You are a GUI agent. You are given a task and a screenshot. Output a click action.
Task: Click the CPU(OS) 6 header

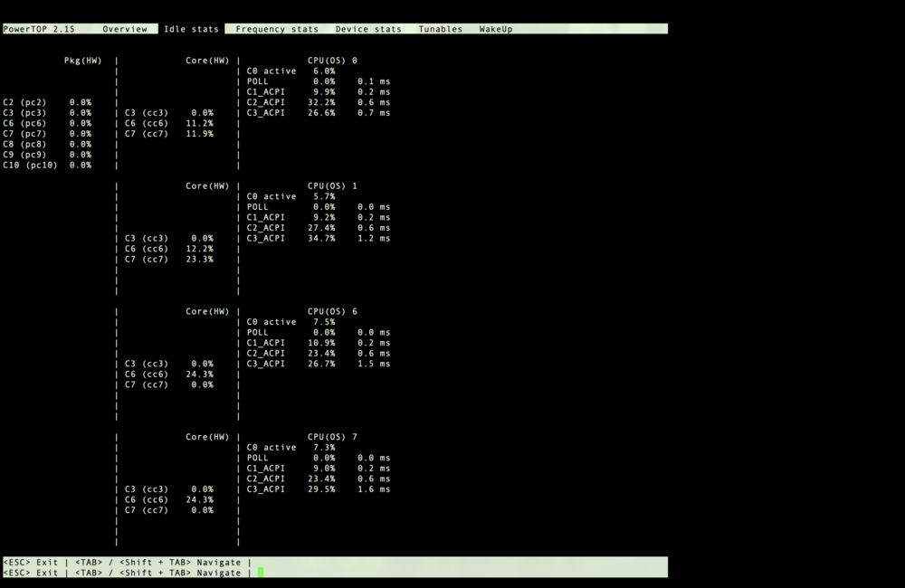click(x=332, y=311)
